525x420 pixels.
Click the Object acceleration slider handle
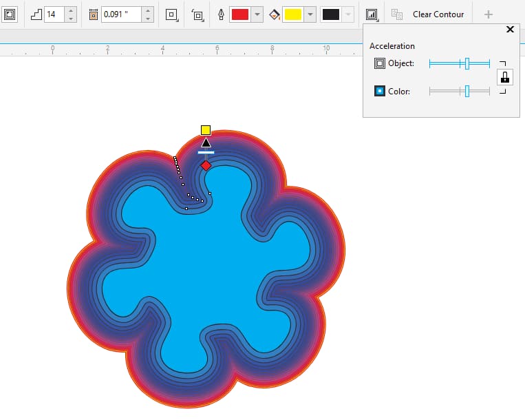(467, 63)
